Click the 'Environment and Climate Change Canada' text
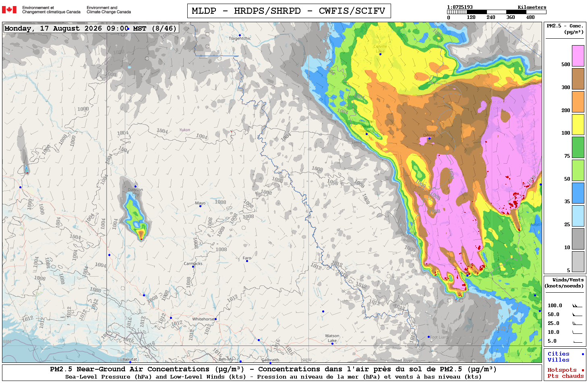The height and width of the screenshot is (383, 588). click(109, 10)
